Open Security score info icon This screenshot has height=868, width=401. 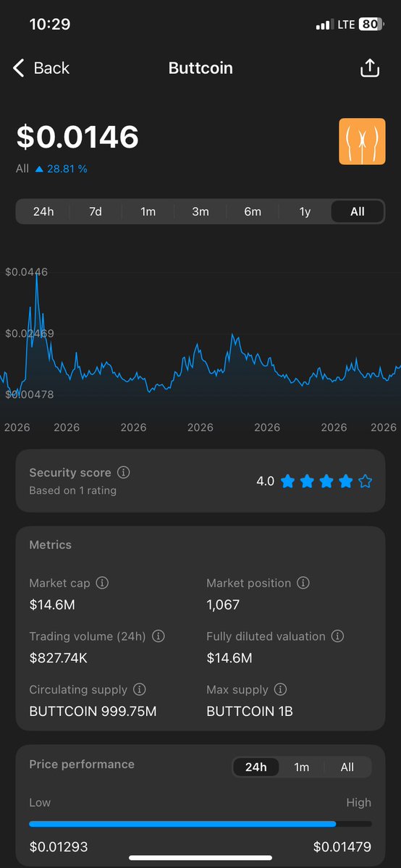pyautogui.click(x=124, y=473)
